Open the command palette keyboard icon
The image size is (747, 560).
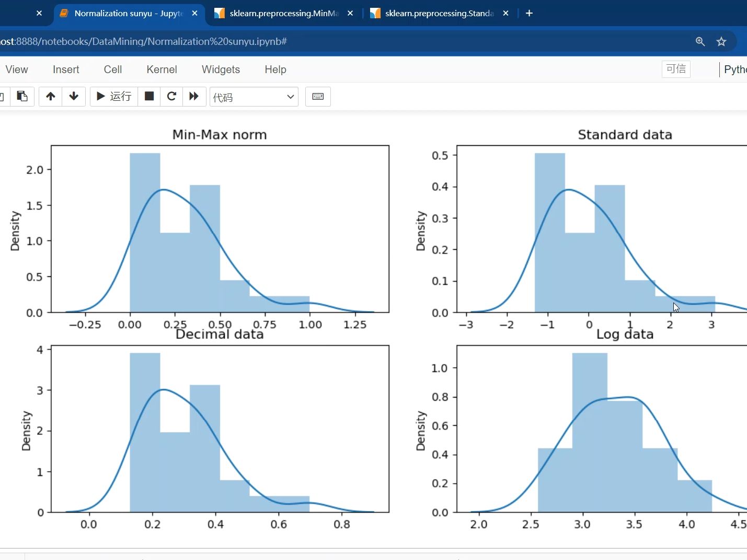318,96
